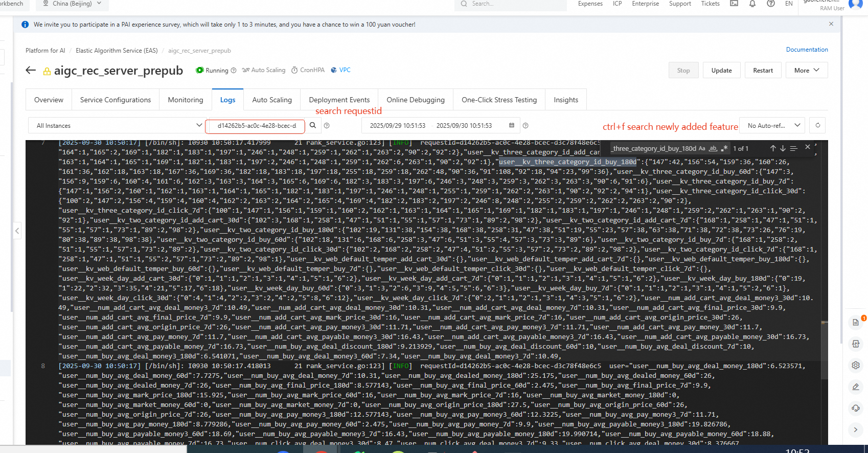This screenshot has width=868, height=453.
Task: Switch to the Service Configurations tab
Action: [116, 100]
